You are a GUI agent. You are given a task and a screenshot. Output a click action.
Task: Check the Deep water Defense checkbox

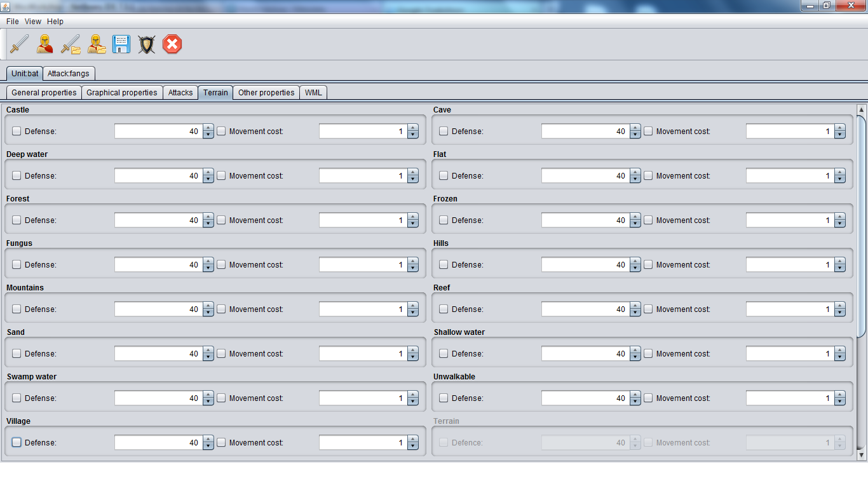[17, 176]
